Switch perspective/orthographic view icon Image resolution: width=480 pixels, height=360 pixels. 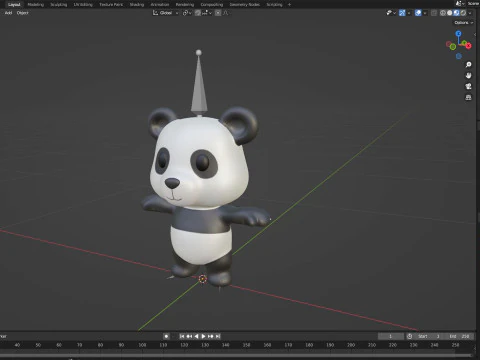(468, 97)
